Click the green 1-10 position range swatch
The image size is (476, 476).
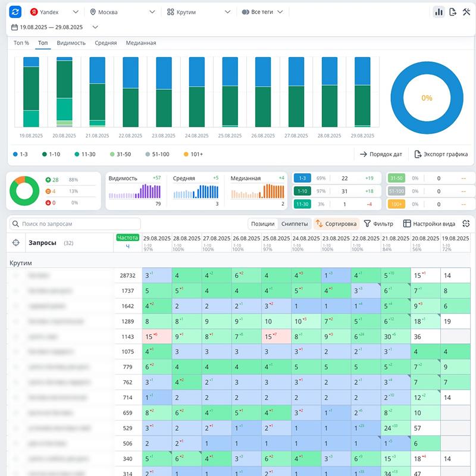click(x=302, y=191)
